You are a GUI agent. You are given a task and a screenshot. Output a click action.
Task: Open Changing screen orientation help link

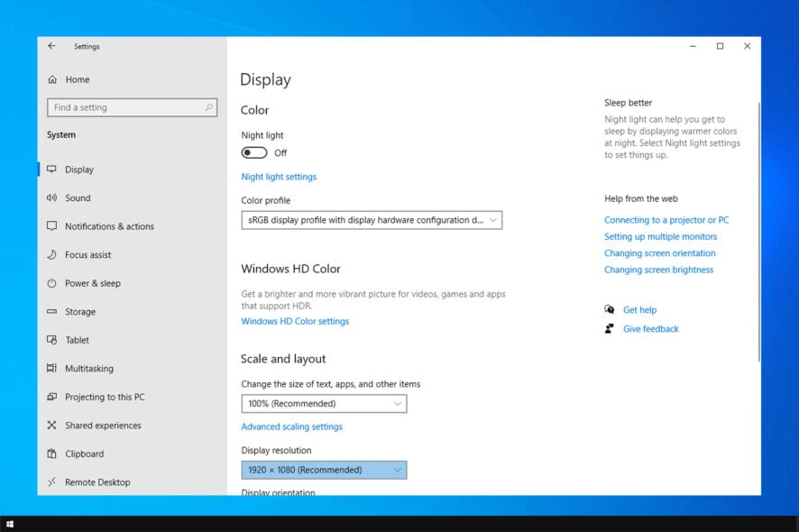(659, 253)
